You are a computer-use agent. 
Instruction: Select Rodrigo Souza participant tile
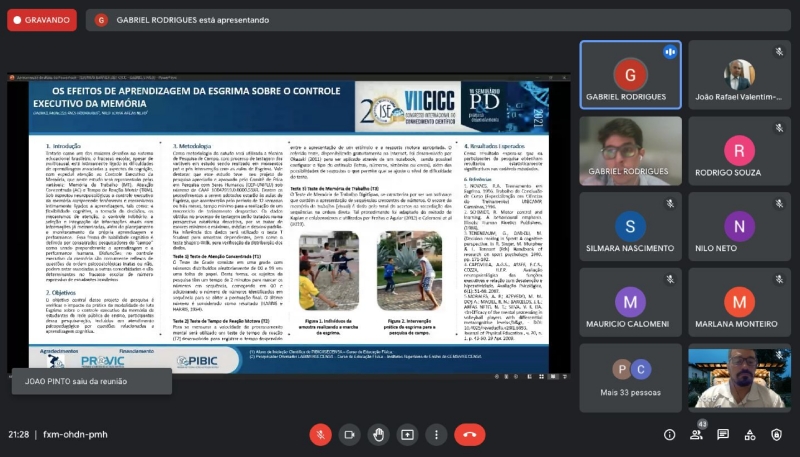[739, 151]
